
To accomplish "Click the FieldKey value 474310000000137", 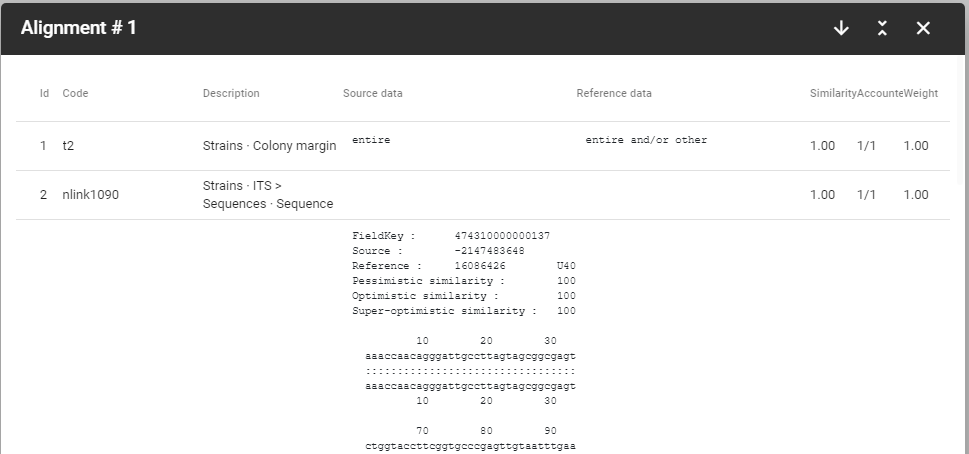I will click(x=502, y=236).
